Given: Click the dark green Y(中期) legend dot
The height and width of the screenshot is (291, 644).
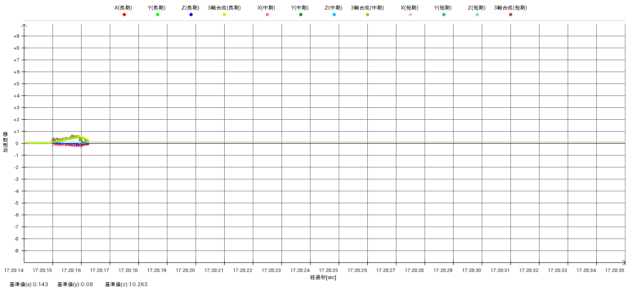Looking at the screenshot, I should 301,15.
